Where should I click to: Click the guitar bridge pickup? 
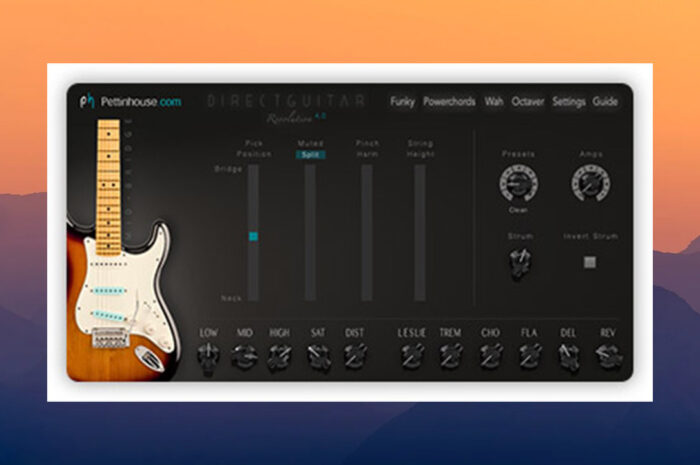(108, 316)
